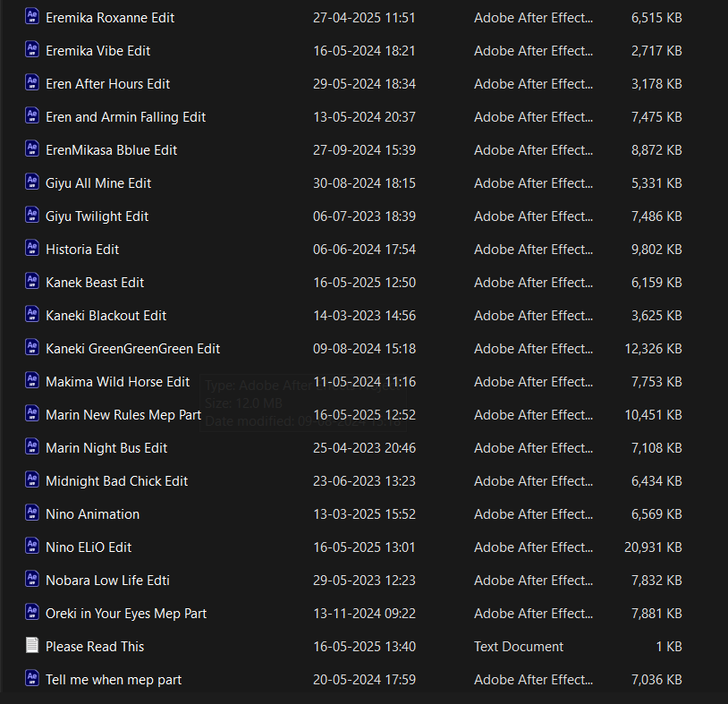This screenshot has width=728, height=704.
Task: Click the AE icon beside Eren After Hours Edit
Action: pos(32,83)
